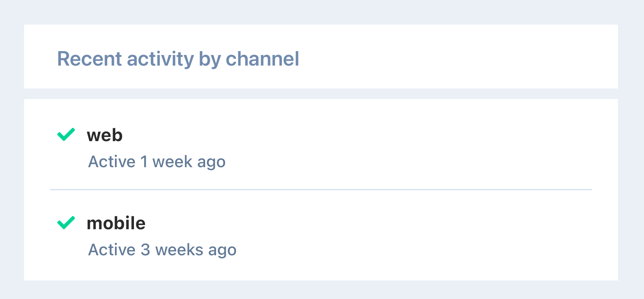Viewport: 644px width, 299px height.
Task: Open the Recent activity by channel header
Action: tap(178, 59)
